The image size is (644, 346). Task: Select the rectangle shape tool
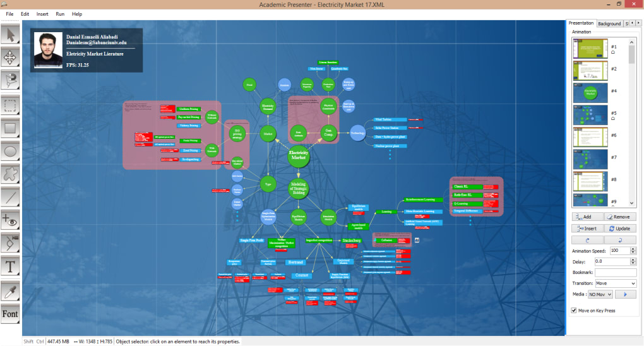point(10,128)
